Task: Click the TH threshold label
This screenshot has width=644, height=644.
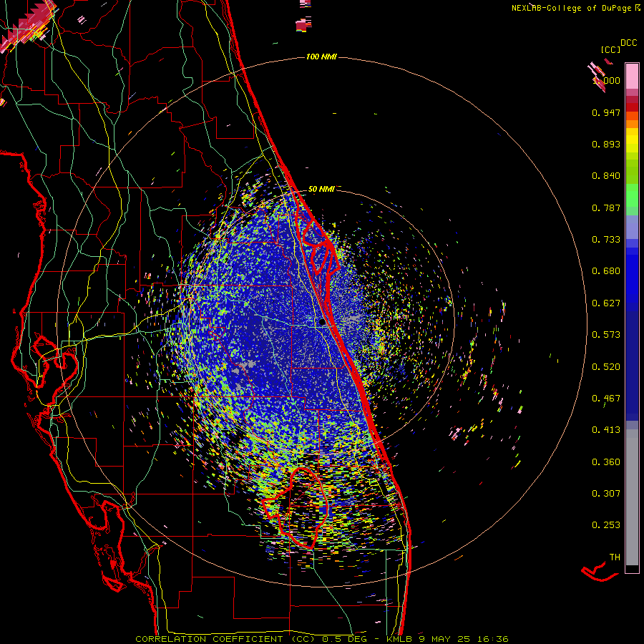Action: 615,557
